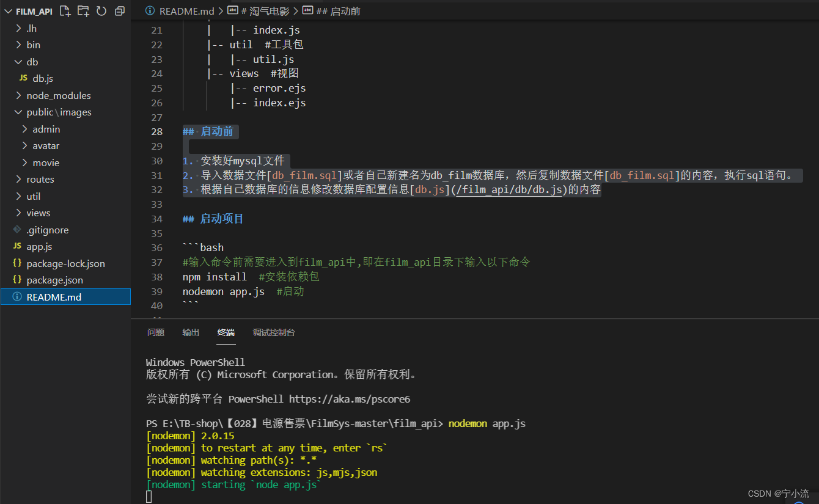
Task: Click the git icon beside .gitignore
Action: (17, 230)
